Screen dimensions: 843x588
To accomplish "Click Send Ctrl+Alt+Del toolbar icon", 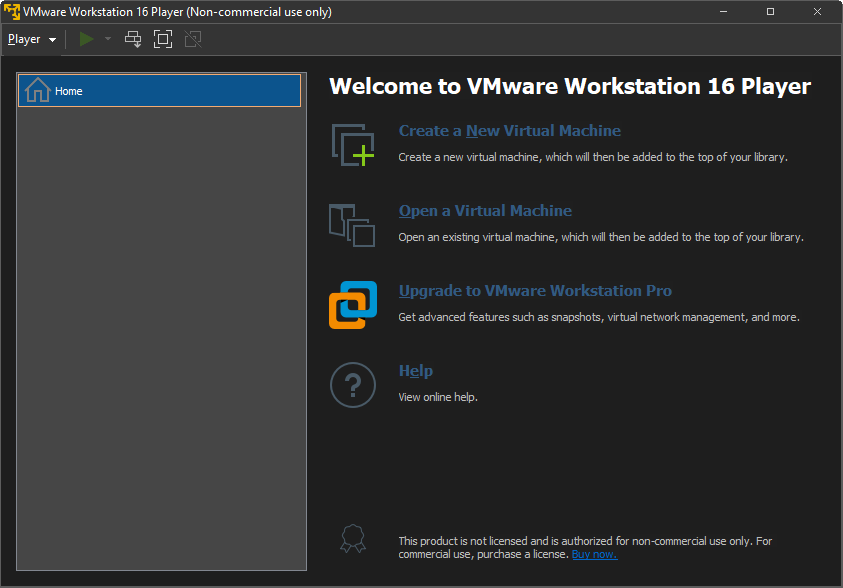I will [x=133, y=39].
